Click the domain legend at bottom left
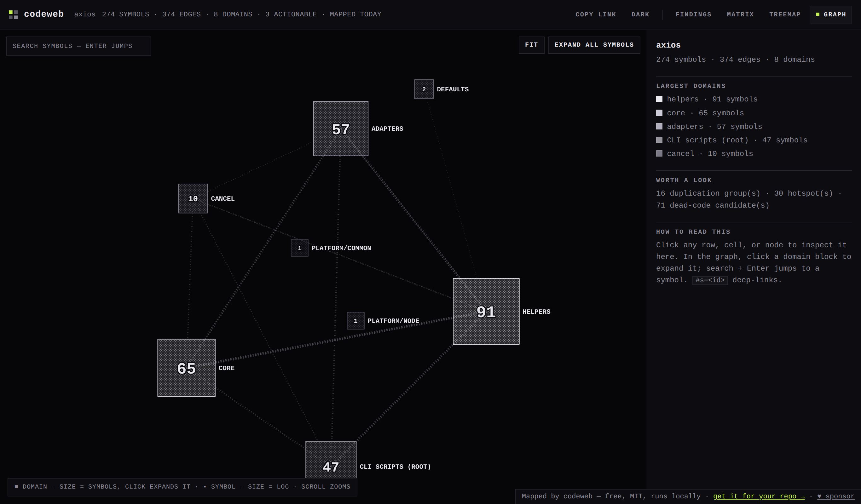The image size is (861, 504). pos(182,487)
